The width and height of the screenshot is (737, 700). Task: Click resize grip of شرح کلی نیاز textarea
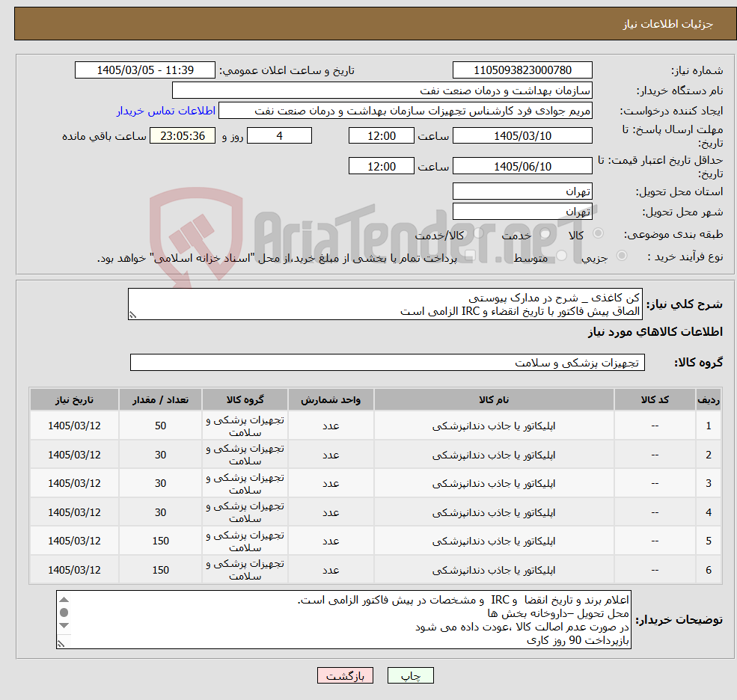click(132, 315)
